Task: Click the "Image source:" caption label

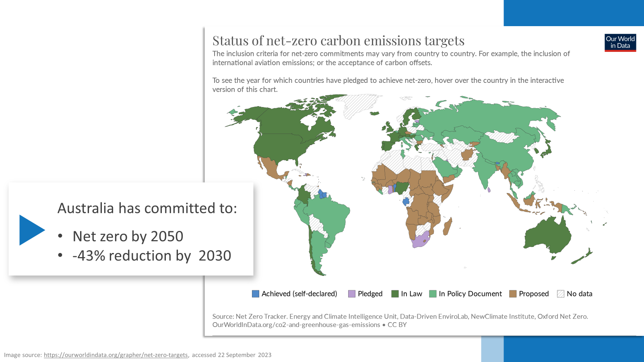Action: tap(23, 355)
